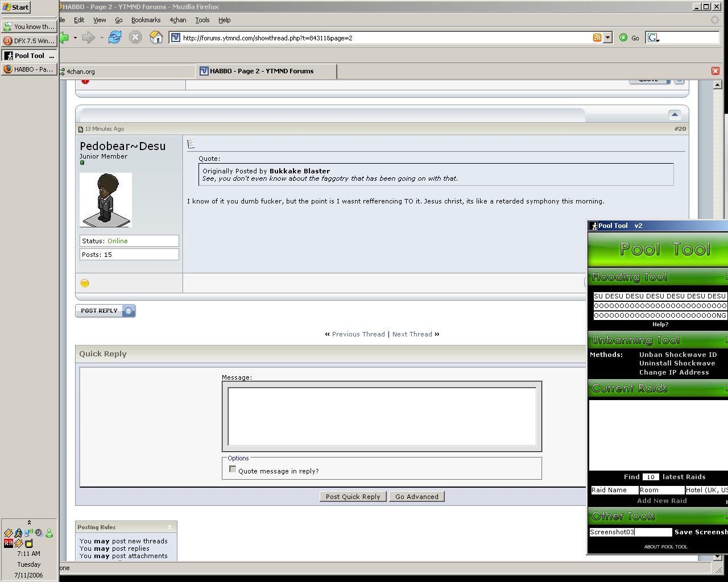Screen dimensions: 728x582
Task: Open the orange RSS feed icon
Action: coord(597,38)
